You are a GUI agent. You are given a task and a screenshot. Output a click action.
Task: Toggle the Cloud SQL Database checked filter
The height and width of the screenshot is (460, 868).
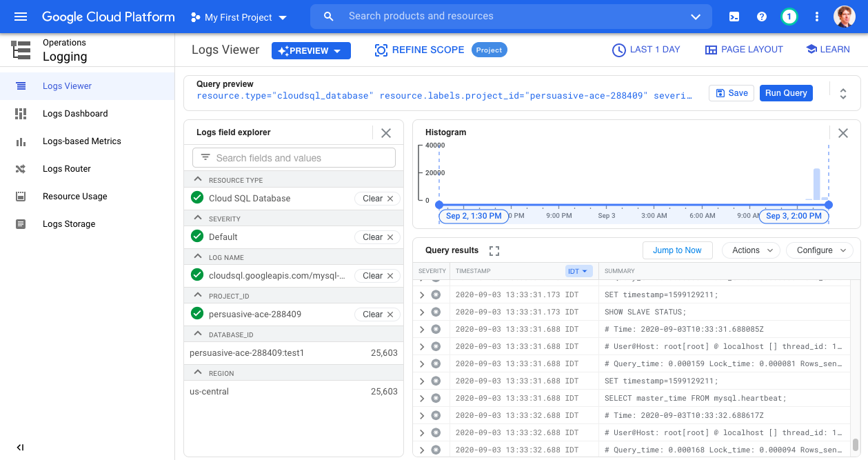(x=197, y=198)
